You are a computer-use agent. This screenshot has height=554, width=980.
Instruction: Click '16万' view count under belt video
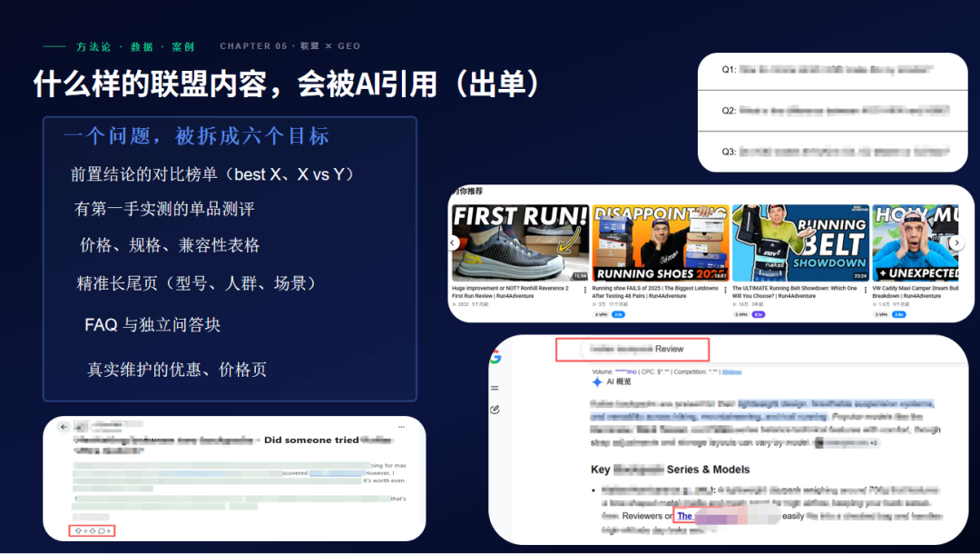[743, 304]
